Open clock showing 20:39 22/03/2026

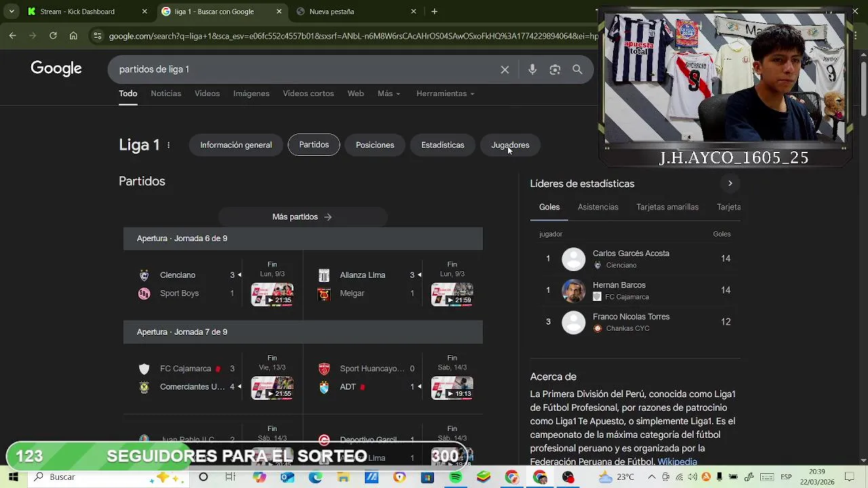(x=816, y=477)
